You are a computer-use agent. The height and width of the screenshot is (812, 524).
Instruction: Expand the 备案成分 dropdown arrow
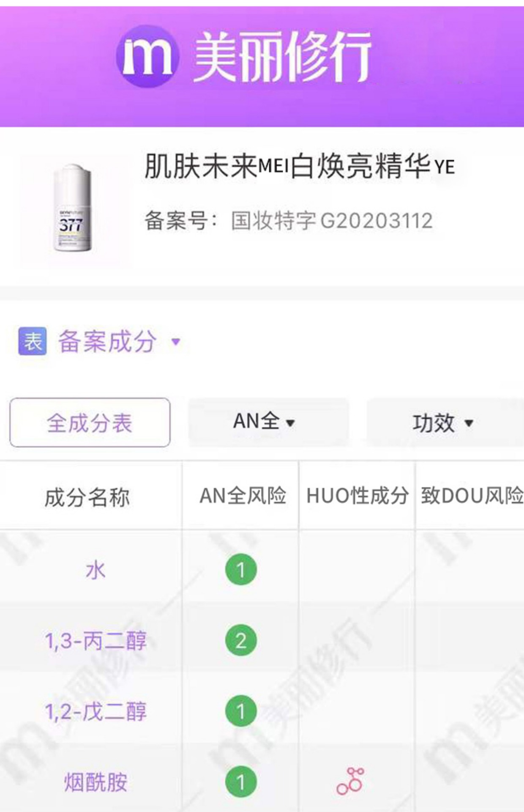pyautogui.click(x=176, y=341)
